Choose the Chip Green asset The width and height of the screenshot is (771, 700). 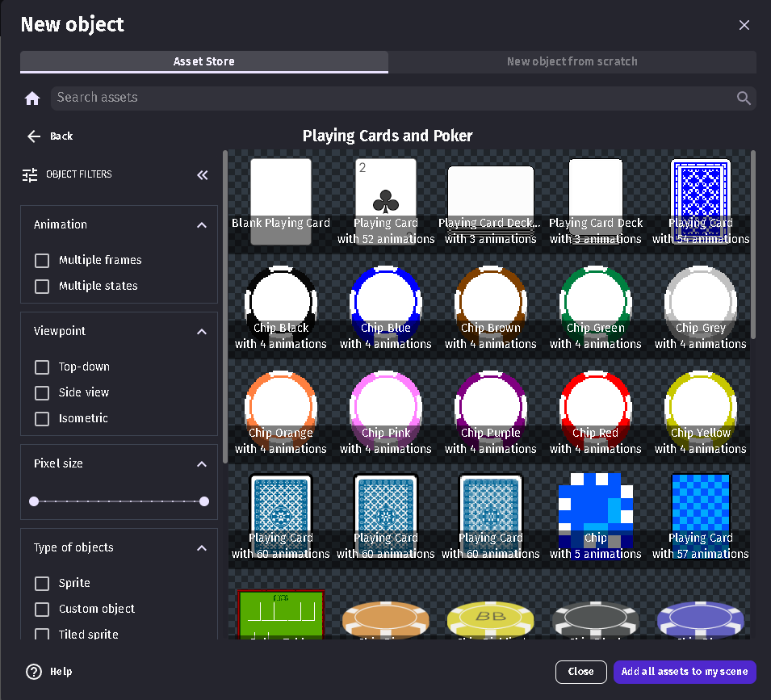pyautogui.click(x=596, y=308)
